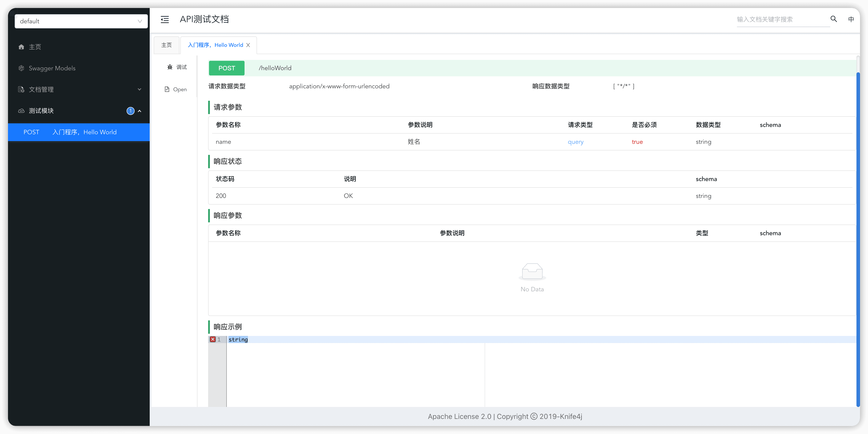Click the 测试模块 cloud icon
This screenshot has height=434, width=868.
pyautogui.click(x=21, y=111)
